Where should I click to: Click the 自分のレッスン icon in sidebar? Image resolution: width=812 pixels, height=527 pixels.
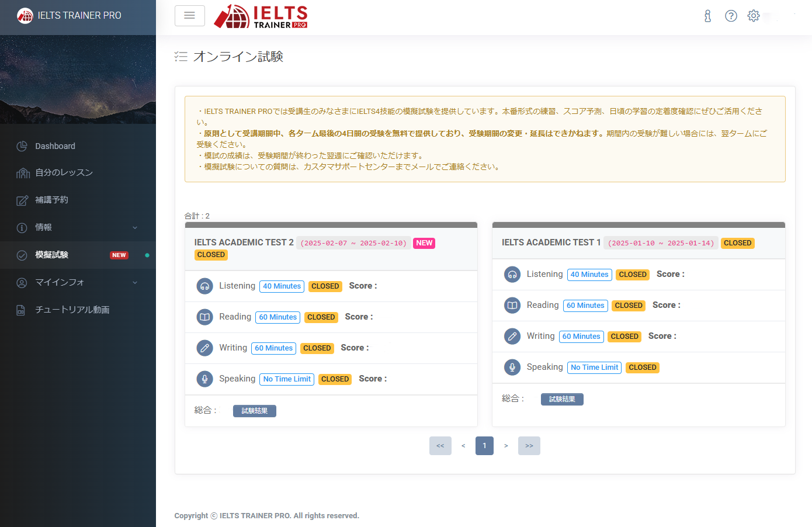[x=23, y=173]
